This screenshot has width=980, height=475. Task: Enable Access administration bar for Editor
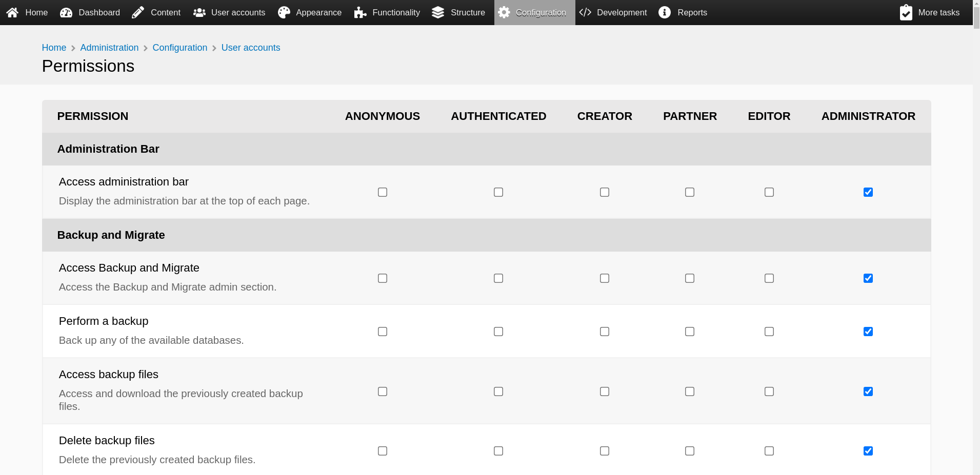pyautogui.click(x=769, y=192)
